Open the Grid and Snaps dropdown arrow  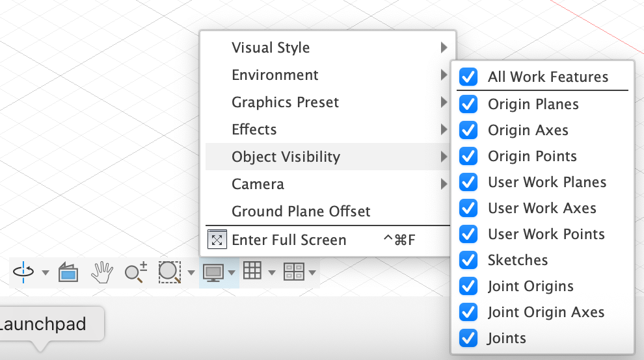[271, 273]
